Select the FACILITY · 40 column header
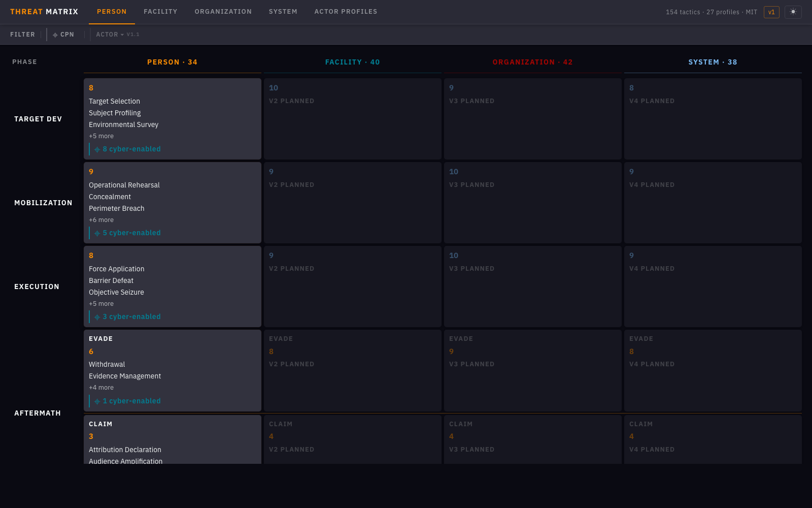 353,62
